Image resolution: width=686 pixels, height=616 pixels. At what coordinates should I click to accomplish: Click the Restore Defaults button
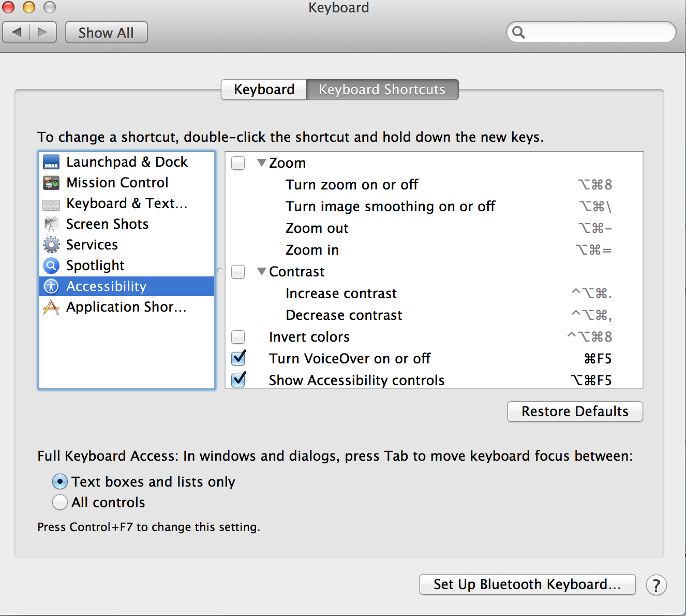(x=575, y=412)
